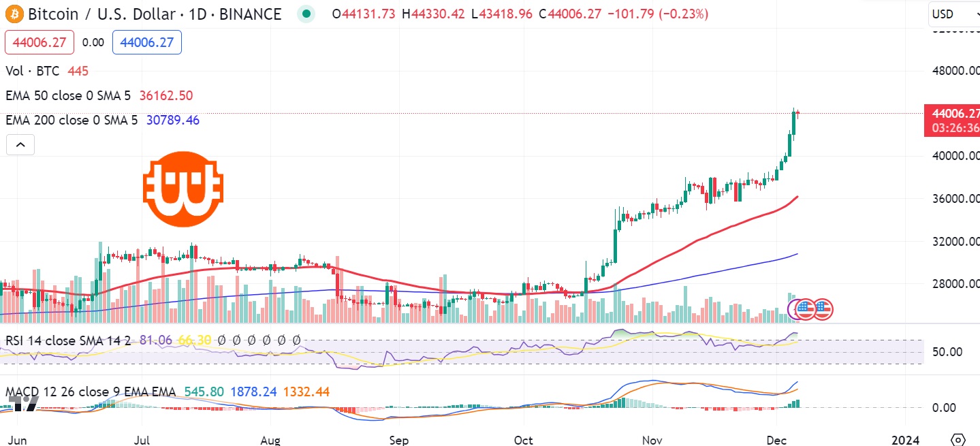Click the 2024 label on the time axis
980x446 pixels.
tap(904, 439)
